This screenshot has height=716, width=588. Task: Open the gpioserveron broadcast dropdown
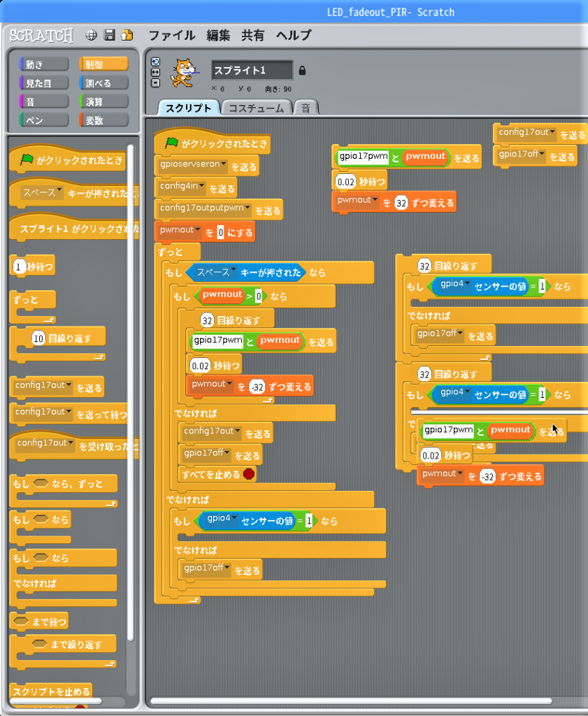(x=224, y=165)
